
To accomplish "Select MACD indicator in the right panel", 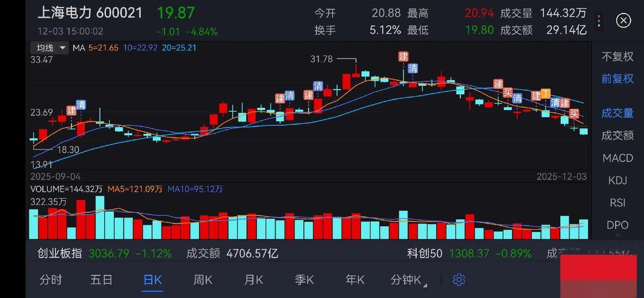I will tap(617, 158).
